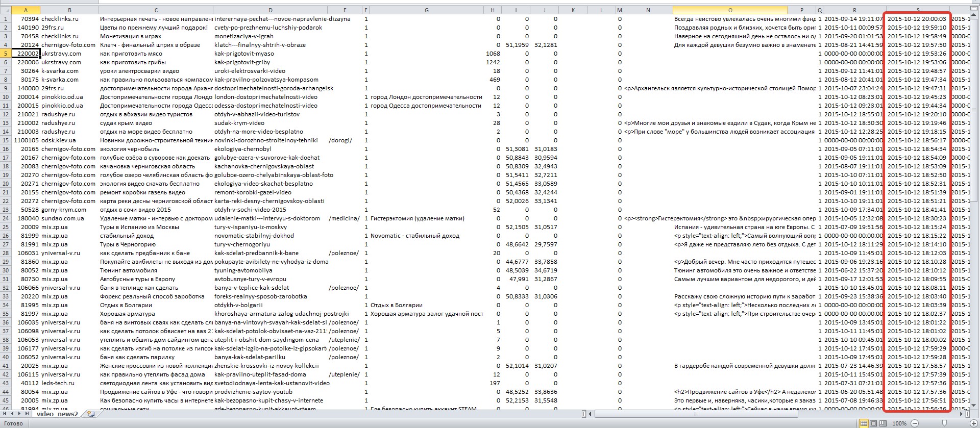Click cell 'tury-v-ispaniyu-iz-moskvy'

270,227
